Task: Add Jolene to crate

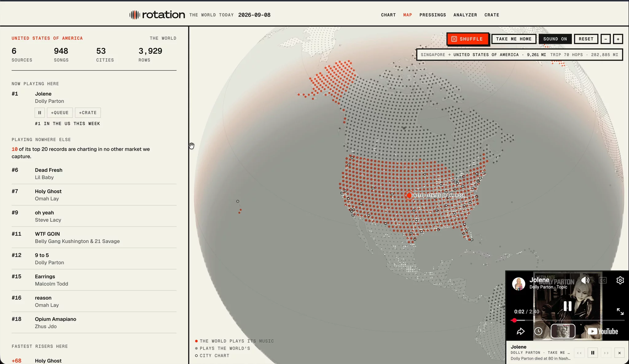Action: tap(88, 113)
